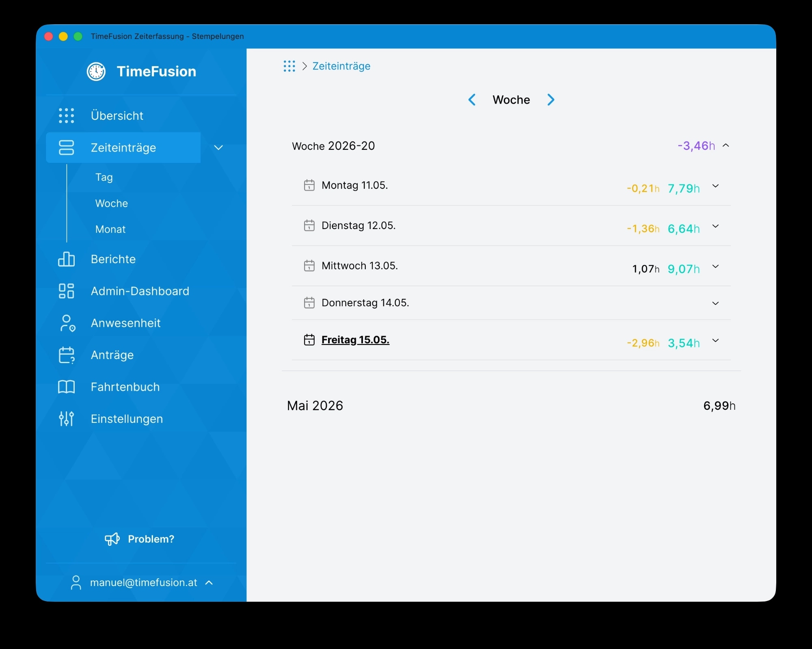The height and width of the screenshot is (649, 812).
Task: Click the manuel@timefusion.at account label
Action: [x=144, y=583]
